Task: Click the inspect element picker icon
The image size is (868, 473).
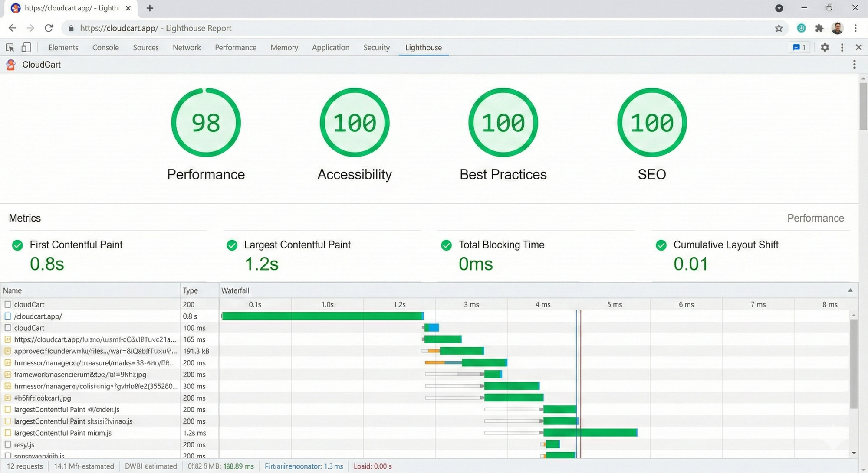Action: 10,48
